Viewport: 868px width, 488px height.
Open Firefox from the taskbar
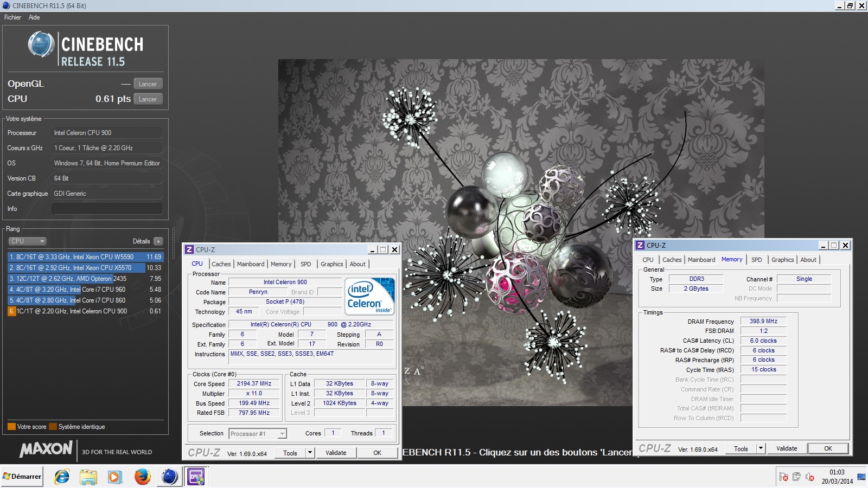(x=142, y=477)
